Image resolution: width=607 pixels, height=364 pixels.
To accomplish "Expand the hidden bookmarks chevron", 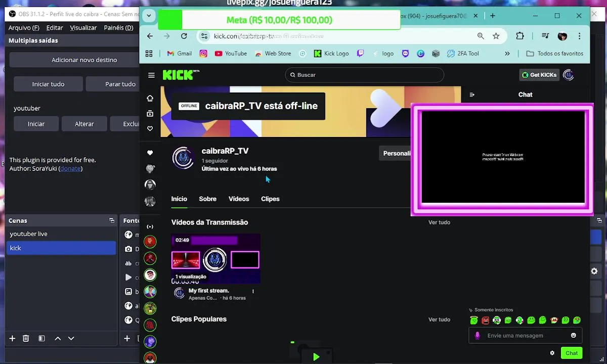I will click(x=507, y=54).
